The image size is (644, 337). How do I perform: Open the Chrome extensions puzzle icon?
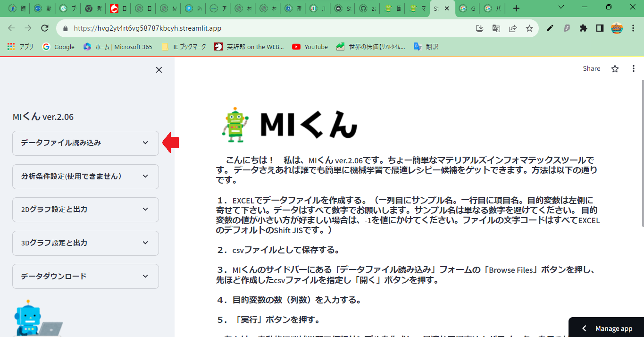coord(583,28)
